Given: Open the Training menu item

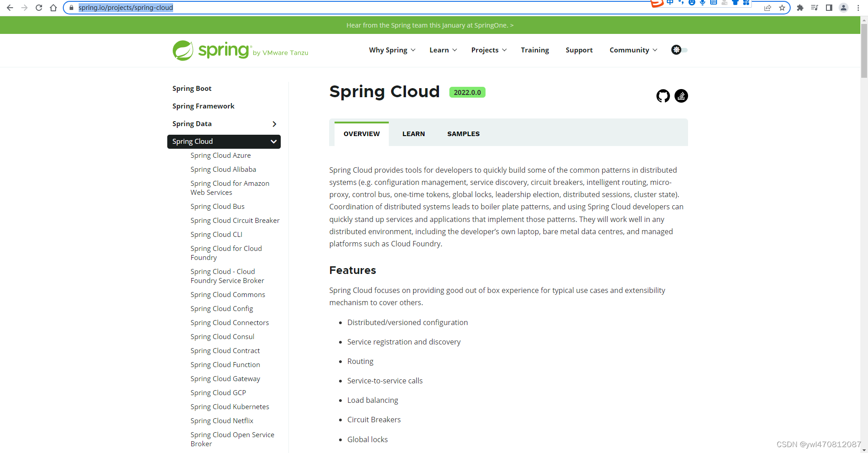Looking at the screenshot, I should click(x=535, y=50).
